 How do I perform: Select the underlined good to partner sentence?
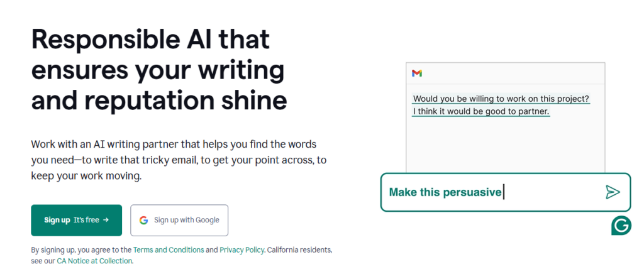click(481, 112)
